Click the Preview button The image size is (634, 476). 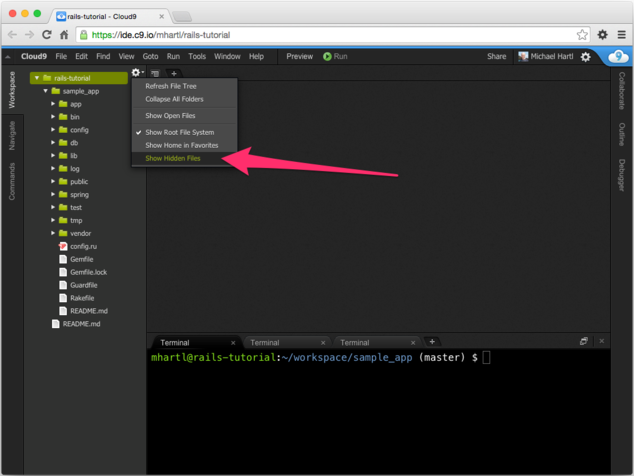point(299,57)
